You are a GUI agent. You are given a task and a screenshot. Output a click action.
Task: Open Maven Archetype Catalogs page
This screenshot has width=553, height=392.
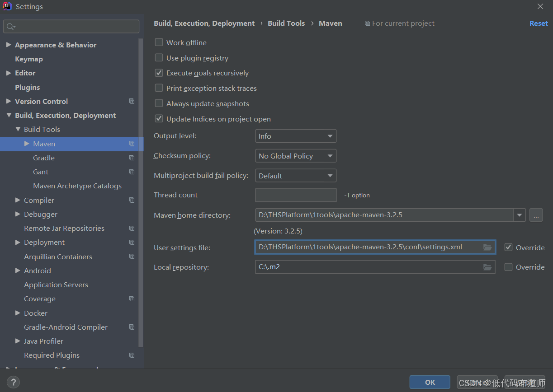pyautogui.click(x=77, y=186)
